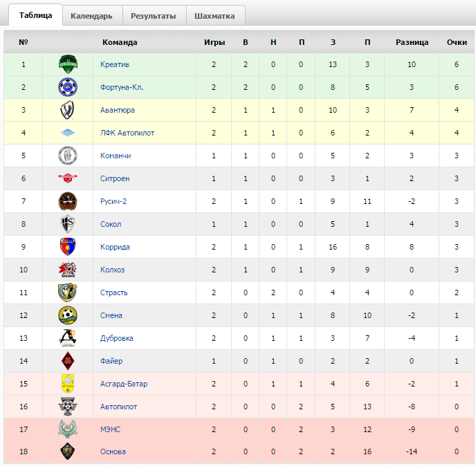This screenshot has width=476, height=466.
Task: Open the Дубровка team page link
Action: click(117, 338)
